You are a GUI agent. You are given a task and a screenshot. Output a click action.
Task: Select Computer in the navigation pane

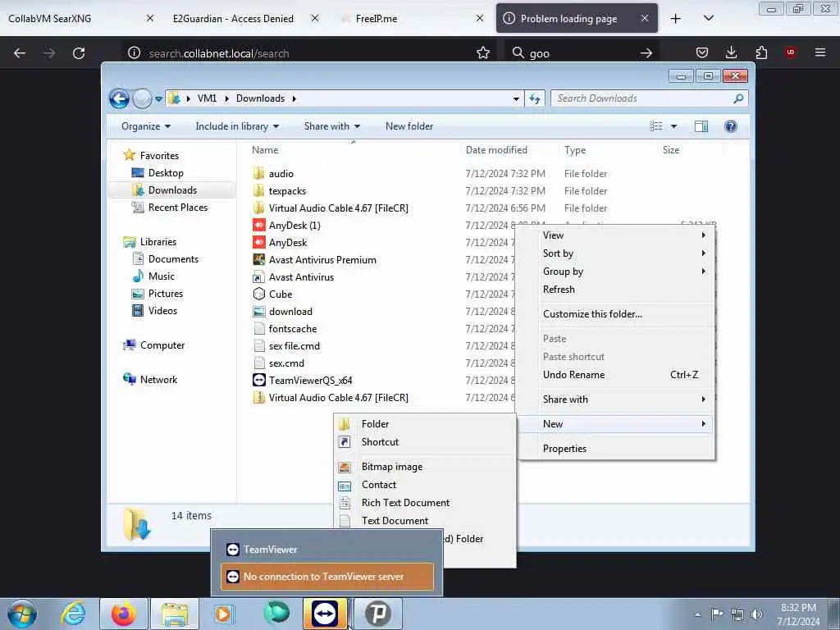(x=162, y=345)
